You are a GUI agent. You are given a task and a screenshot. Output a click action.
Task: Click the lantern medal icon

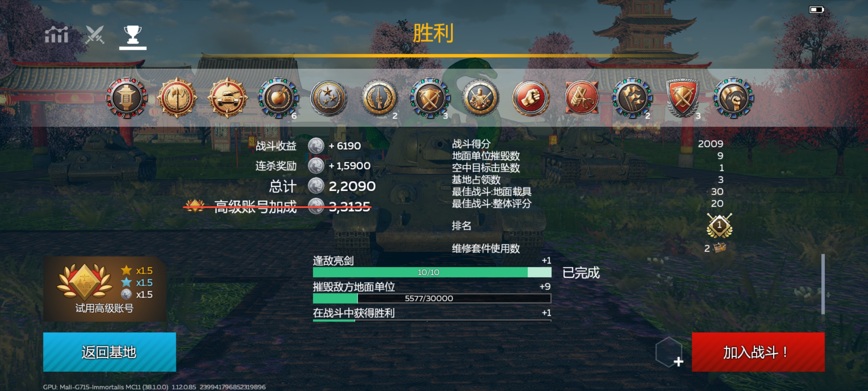tap(127, 98)
